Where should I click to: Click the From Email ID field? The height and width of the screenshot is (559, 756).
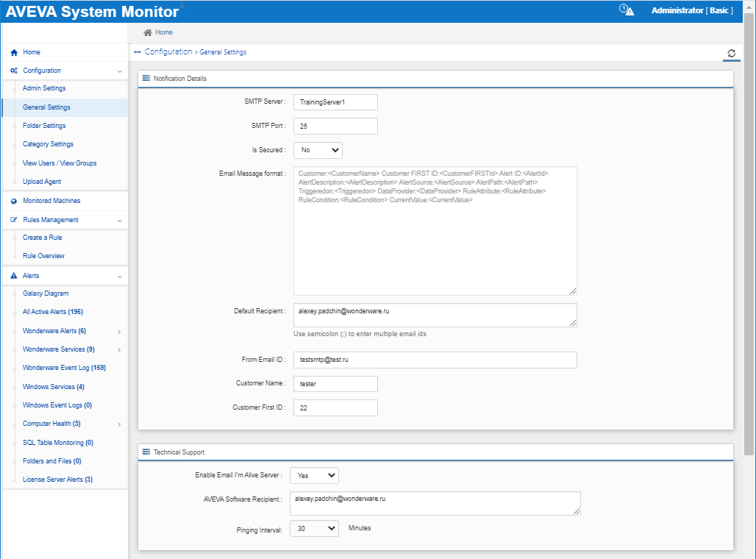435,360
